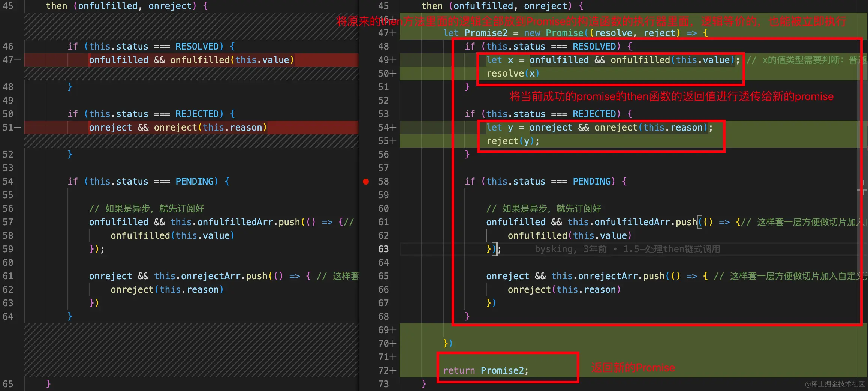
Task: Click "if (this.status === RESOLVED)" on original line 46
Action: [145, 47]
